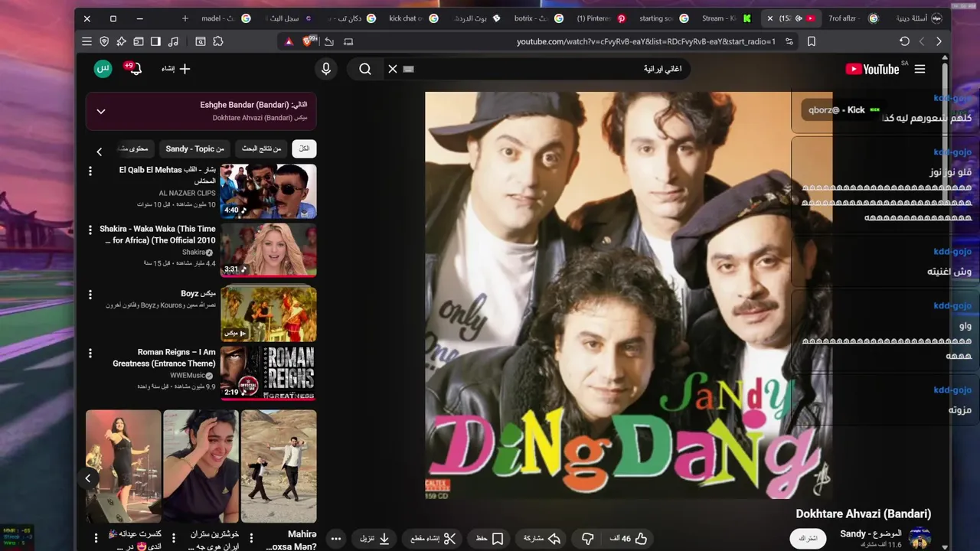Image resolution: width=980 pixels, height=551 pixels.
Task: Select the 'من نتائج البحث' filter chip
Action: (x=262, y=148)
